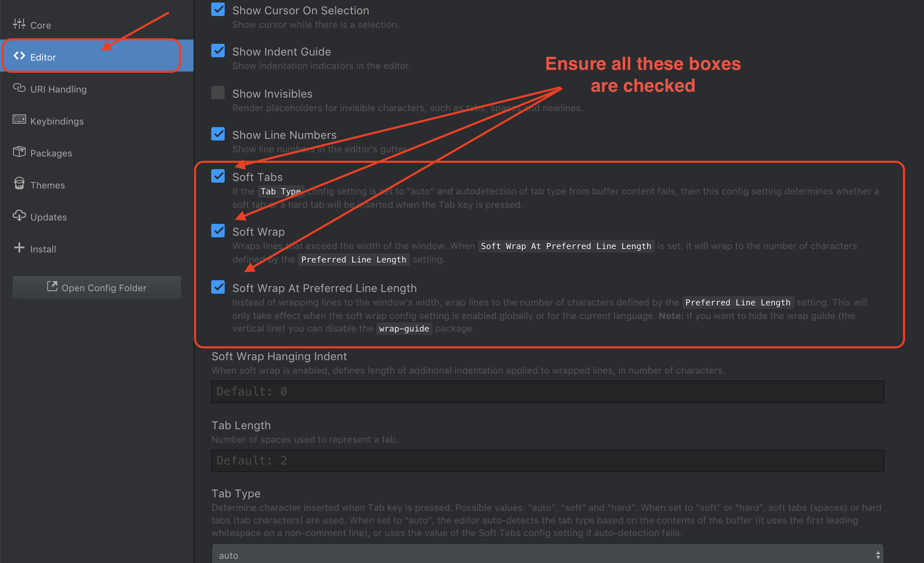Screen dimensions: 924x563
Task: Open the Tab Type auto dropdown
Action: point(547,555)
